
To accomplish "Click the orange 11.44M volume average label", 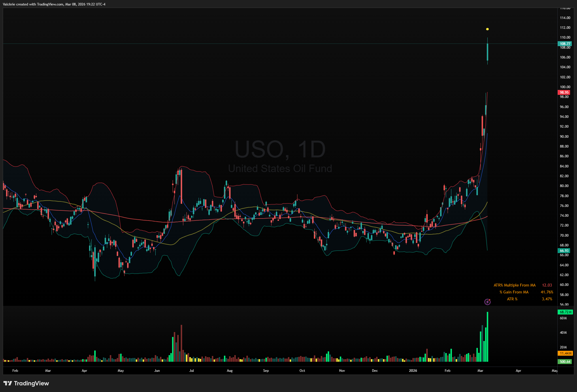I will (565, 353).
